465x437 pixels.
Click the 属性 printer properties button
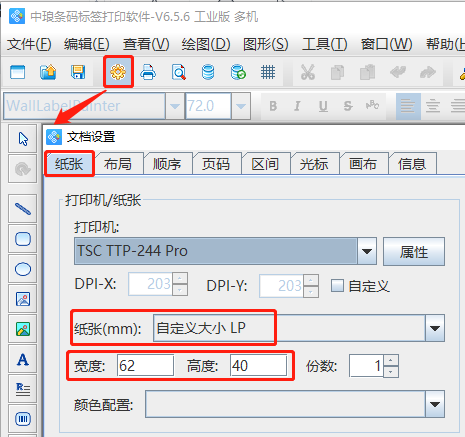click(x=414, y=252)
